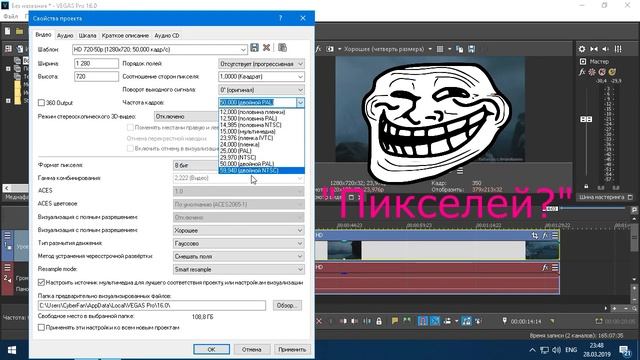Image resolution: width=640 pixels, height=360 pixels.
Task: Switch to the Аудио CD tab
Action: tap(167, 36)
